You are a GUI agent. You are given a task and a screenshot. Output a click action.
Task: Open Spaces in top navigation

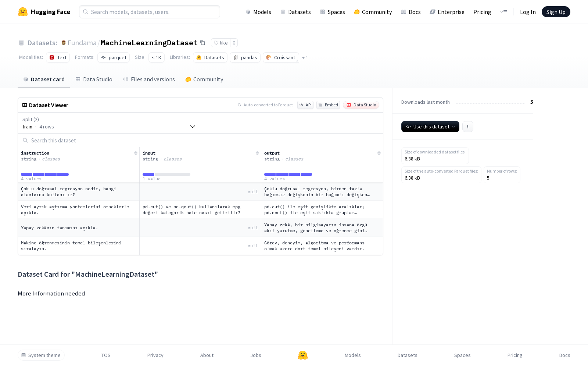coord(333,12)
